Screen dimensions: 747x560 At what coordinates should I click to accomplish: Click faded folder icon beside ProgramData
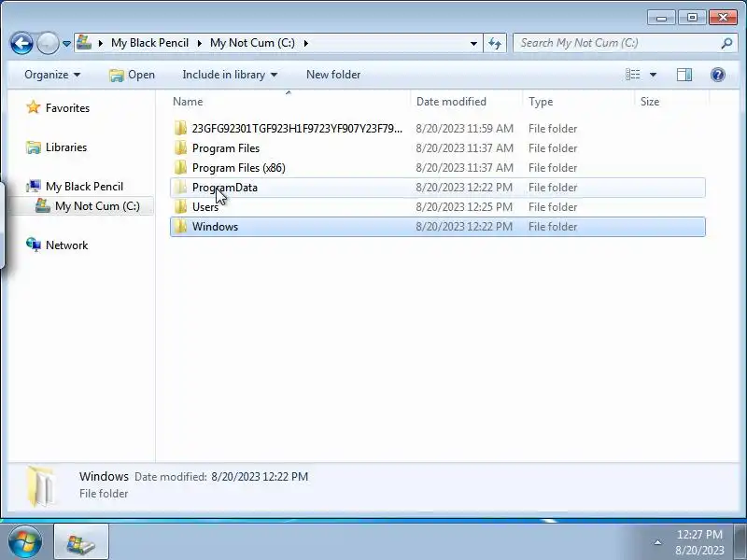tap(180, 187)
